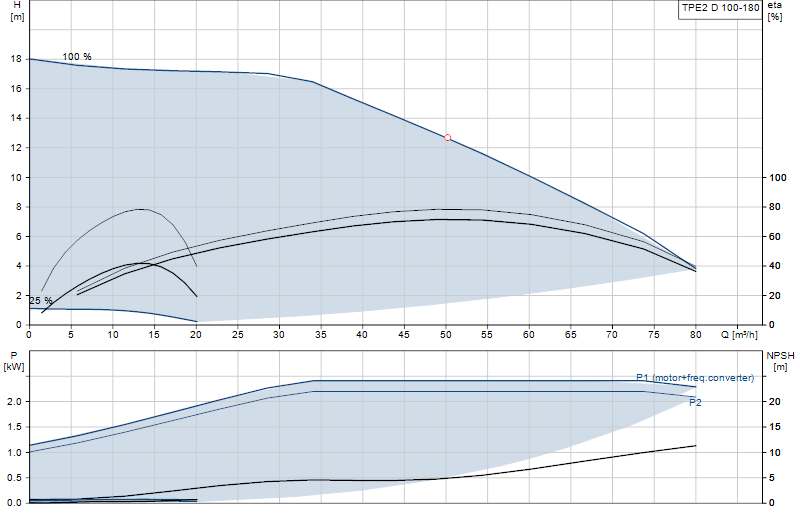Click the red duty point marker on the curve
This screenshot has height=520, width=800.
[447, 138]
